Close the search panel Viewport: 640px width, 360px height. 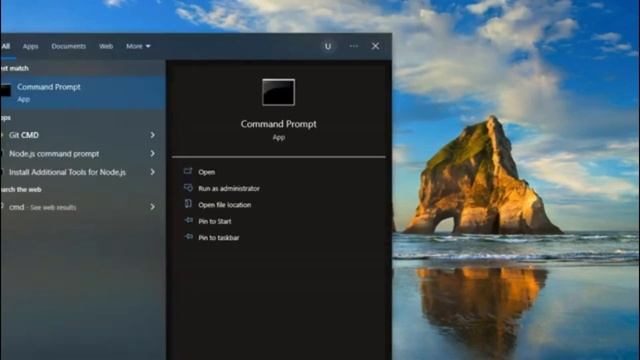tap(376, 46)
